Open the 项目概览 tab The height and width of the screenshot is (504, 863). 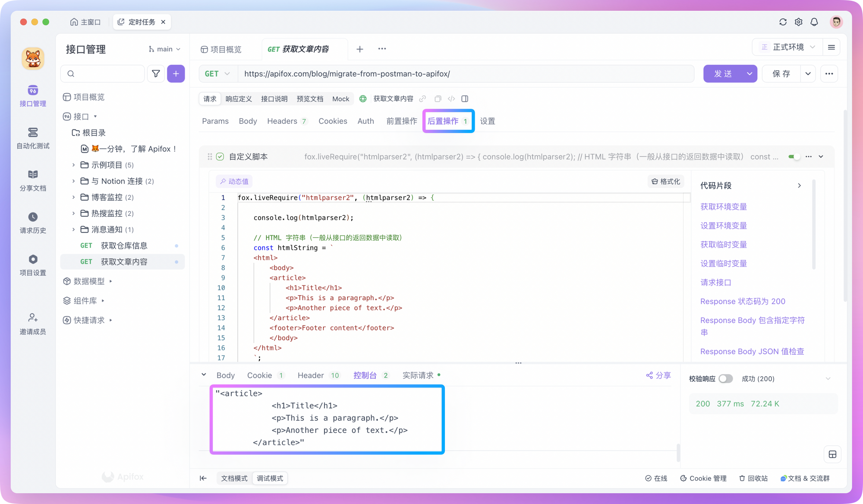click(x=221, y=49)
